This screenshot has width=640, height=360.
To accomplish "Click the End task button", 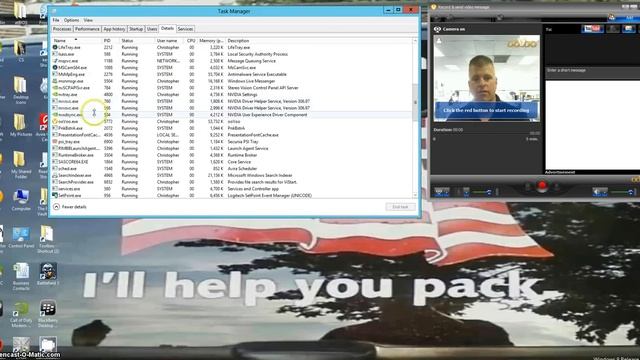I will click(400, 207).
